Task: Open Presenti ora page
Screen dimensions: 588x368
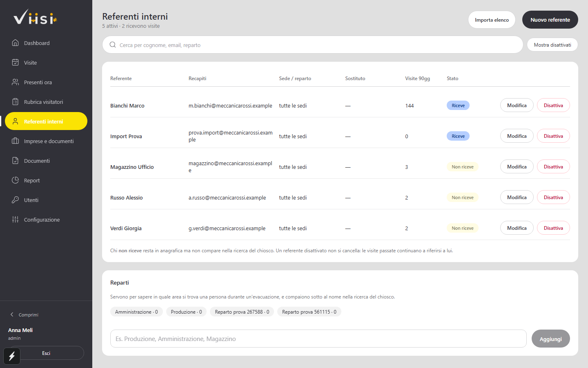Action: tap(46, 82)
